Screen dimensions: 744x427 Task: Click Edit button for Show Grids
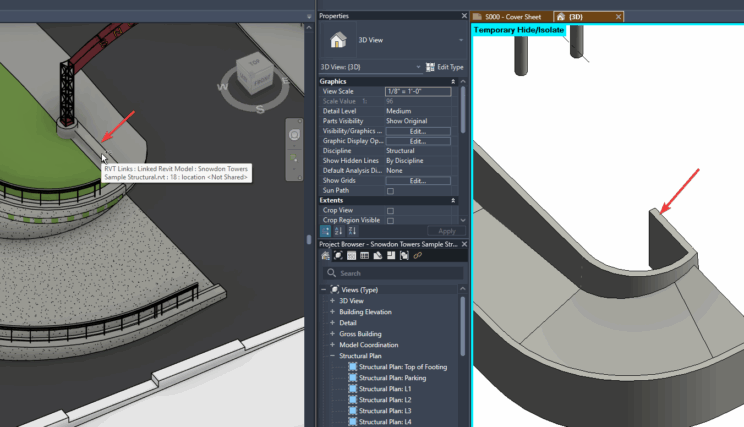click(x=417, y=180)
